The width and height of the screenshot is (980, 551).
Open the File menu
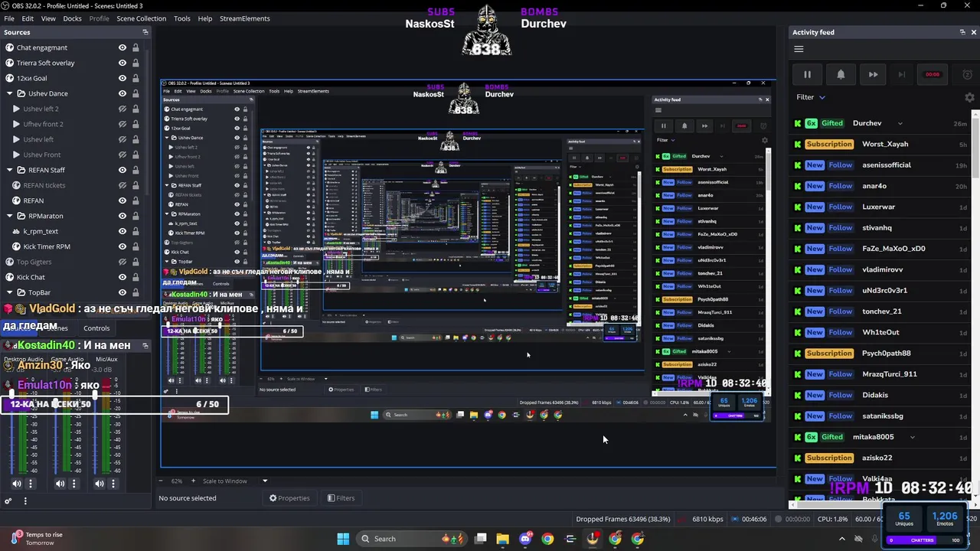coord(9,18)
